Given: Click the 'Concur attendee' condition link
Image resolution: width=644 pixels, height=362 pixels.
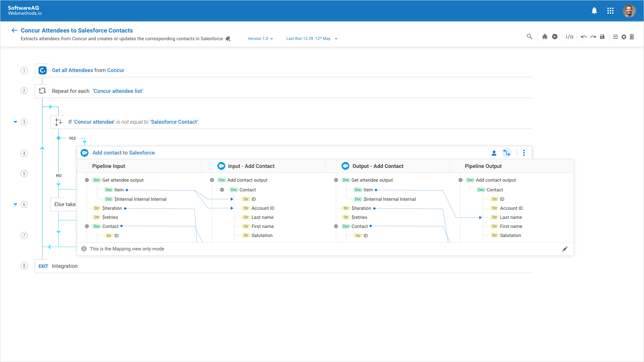Looking at the screenshot, I should tap(94, 122).
